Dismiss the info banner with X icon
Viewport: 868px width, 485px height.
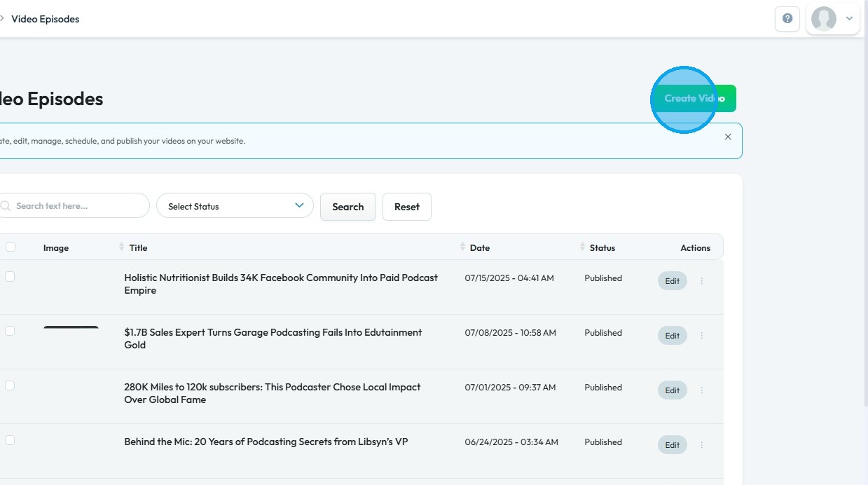[x=728, y=137]
